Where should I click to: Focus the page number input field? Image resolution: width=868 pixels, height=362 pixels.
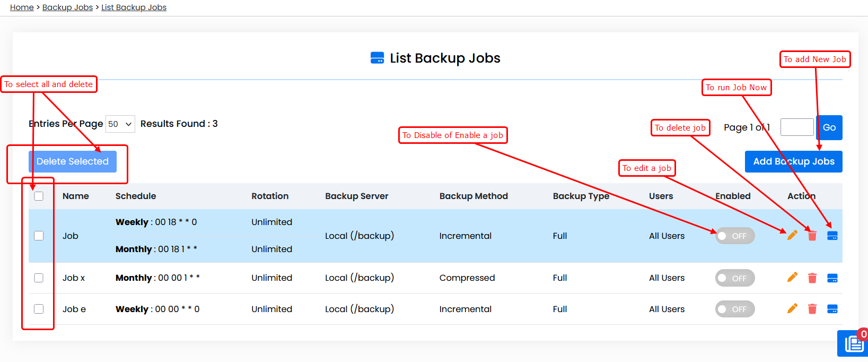797,127
